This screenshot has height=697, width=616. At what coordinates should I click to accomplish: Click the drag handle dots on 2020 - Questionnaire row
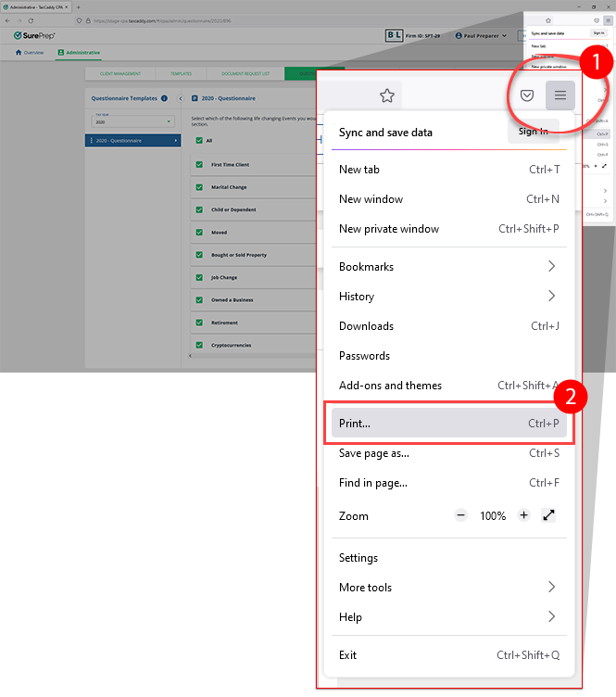(x=91, y=141)
